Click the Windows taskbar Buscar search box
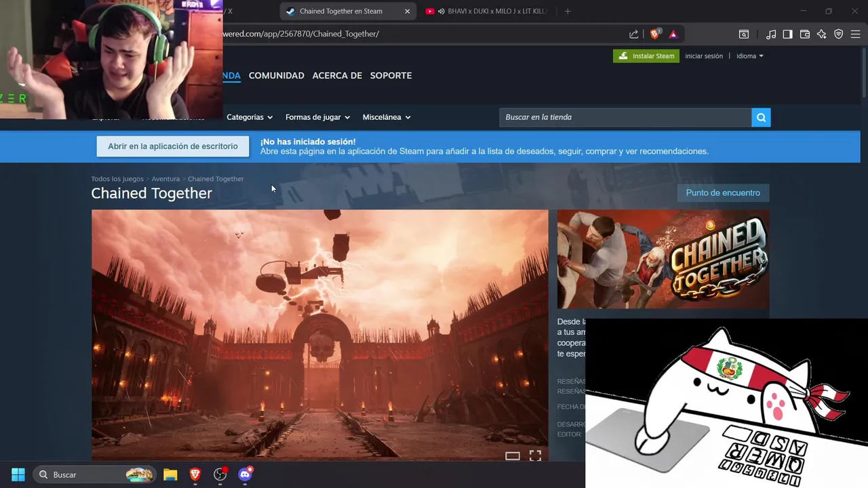The image size is (868, 488). [x=94, y=474]
